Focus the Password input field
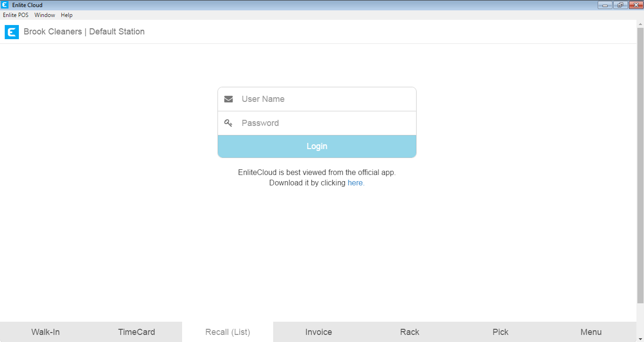644x342 pixels. click(x=317, y=123)
